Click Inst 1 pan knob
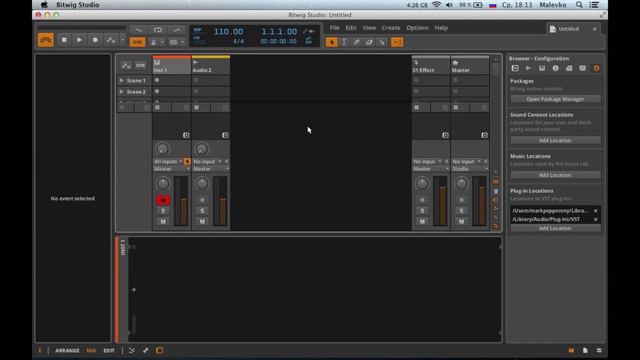This screenshot has height=360, width=640. coord(162,184)
